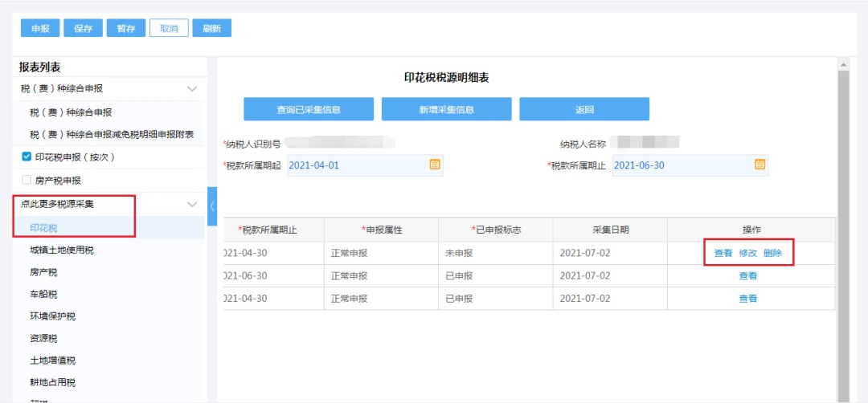This screenshot has width=868, height=403.
Task: Click 删除 link in first table row
Action: 772,253
